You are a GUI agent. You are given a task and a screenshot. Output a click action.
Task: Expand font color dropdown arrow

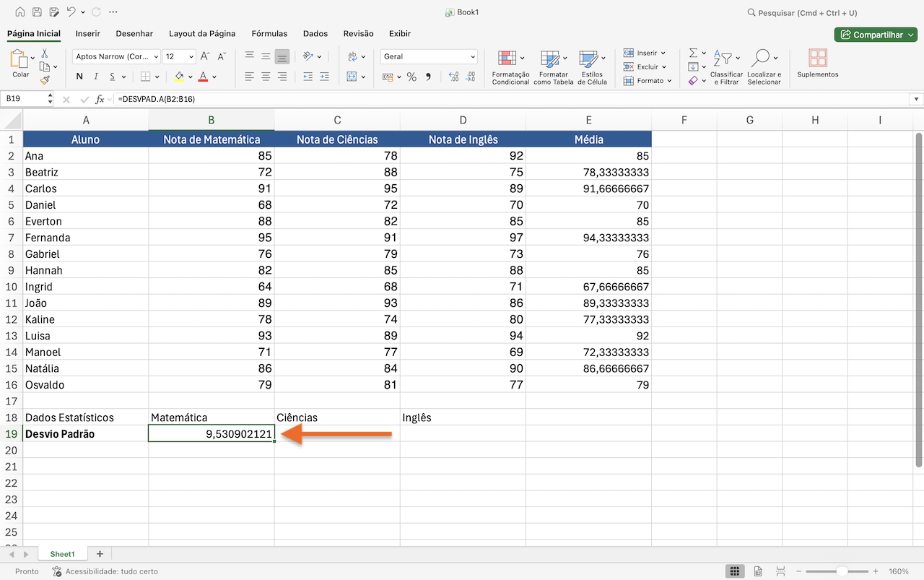216,77
